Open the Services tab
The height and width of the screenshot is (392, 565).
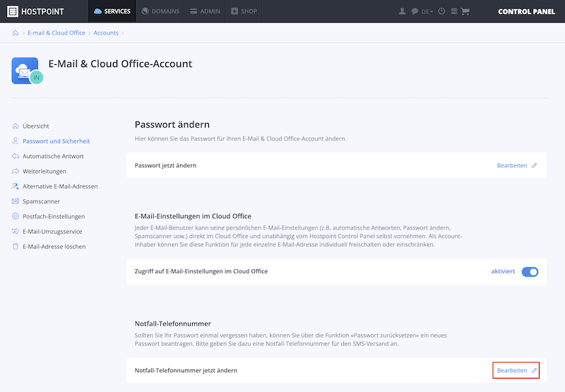point(112,11)
